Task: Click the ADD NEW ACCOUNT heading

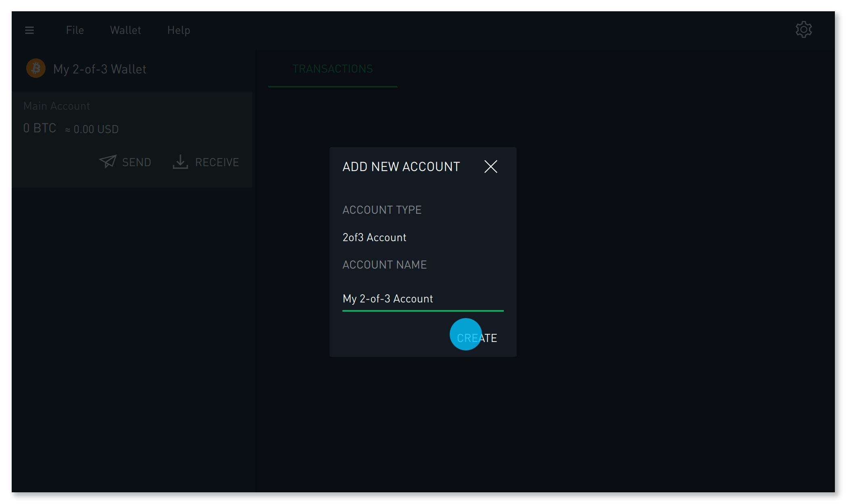Action: tap(401, 167)
